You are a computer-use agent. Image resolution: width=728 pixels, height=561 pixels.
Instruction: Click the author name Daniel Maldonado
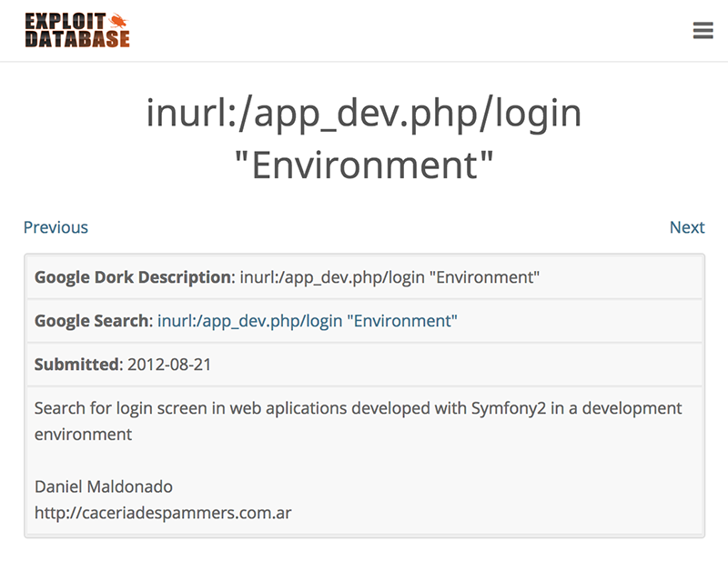point(103,486)
